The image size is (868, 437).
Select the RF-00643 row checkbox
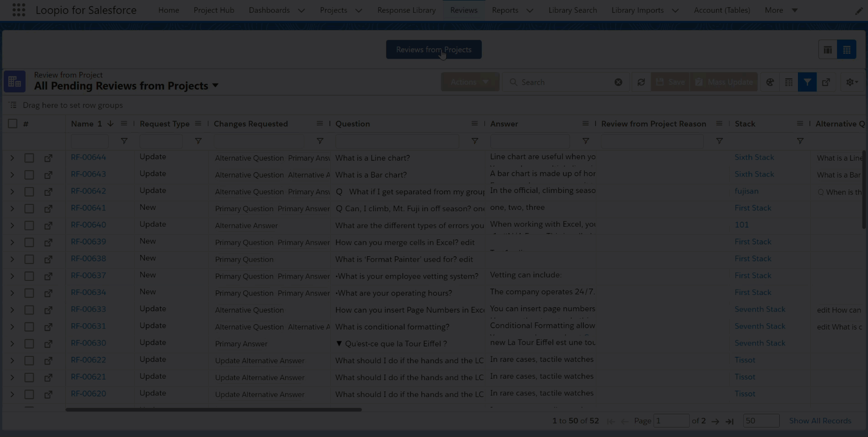pos(29,175)
